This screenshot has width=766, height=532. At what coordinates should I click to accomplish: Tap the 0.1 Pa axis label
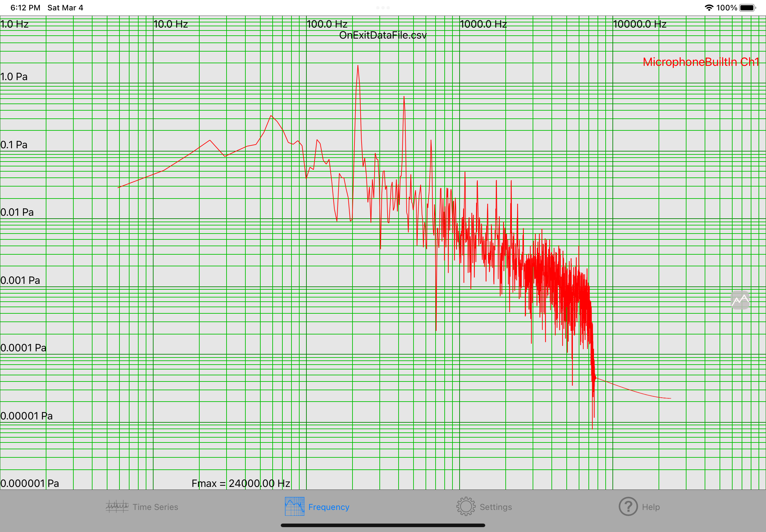tap(14, 145)
